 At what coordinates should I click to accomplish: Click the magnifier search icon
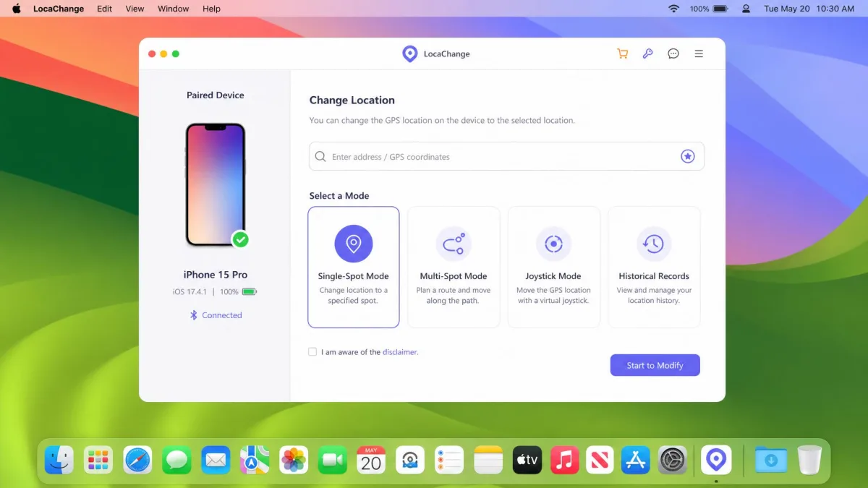coord(320,156)
